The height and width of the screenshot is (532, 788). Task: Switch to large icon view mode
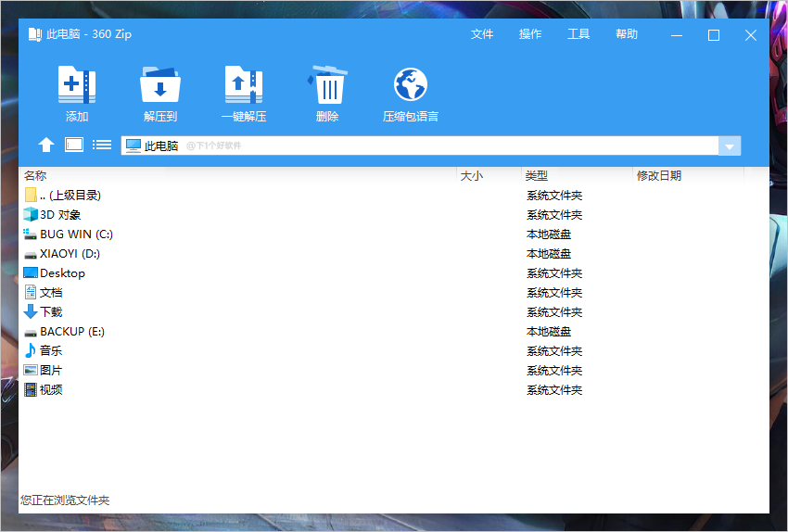[74, 145]
